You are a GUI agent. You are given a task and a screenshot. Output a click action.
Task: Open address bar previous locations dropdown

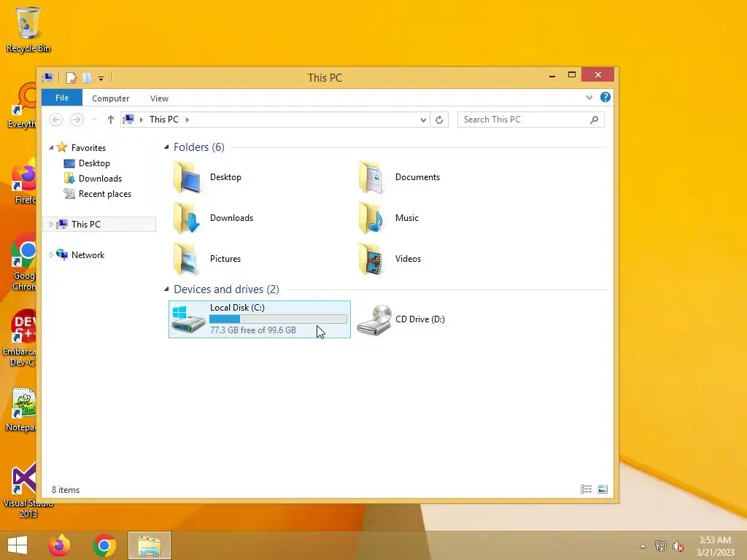point(423,120)
